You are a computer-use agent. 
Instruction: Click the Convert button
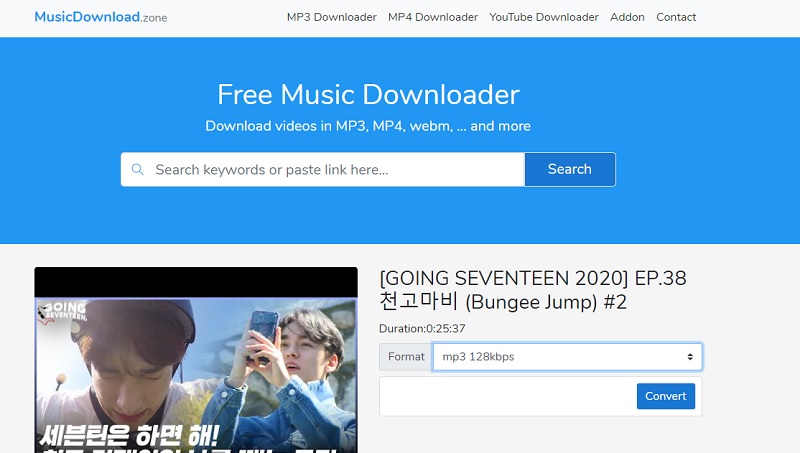point(666,396)
